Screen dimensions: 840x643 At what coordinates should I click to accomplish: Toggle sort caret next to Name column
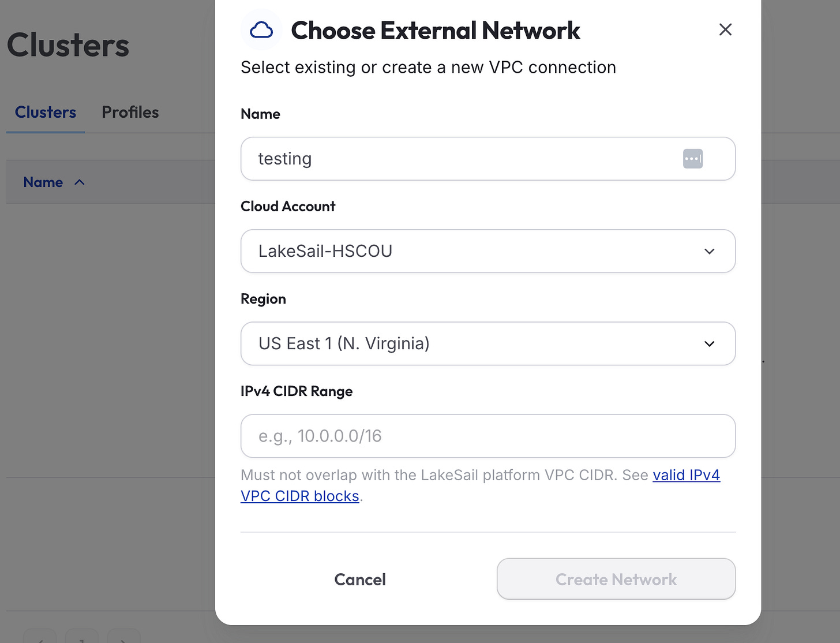[x=80, y=182]
